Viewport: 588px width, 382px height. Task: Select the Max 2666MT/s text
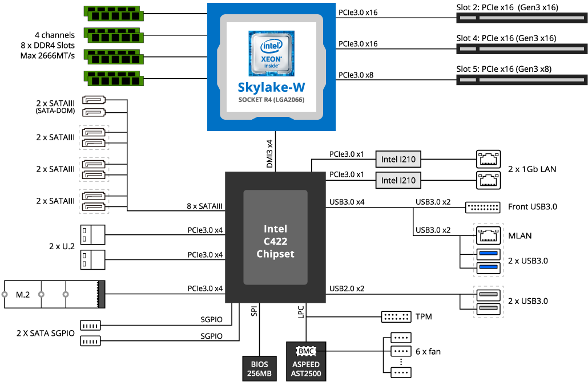tap(47, 56)
